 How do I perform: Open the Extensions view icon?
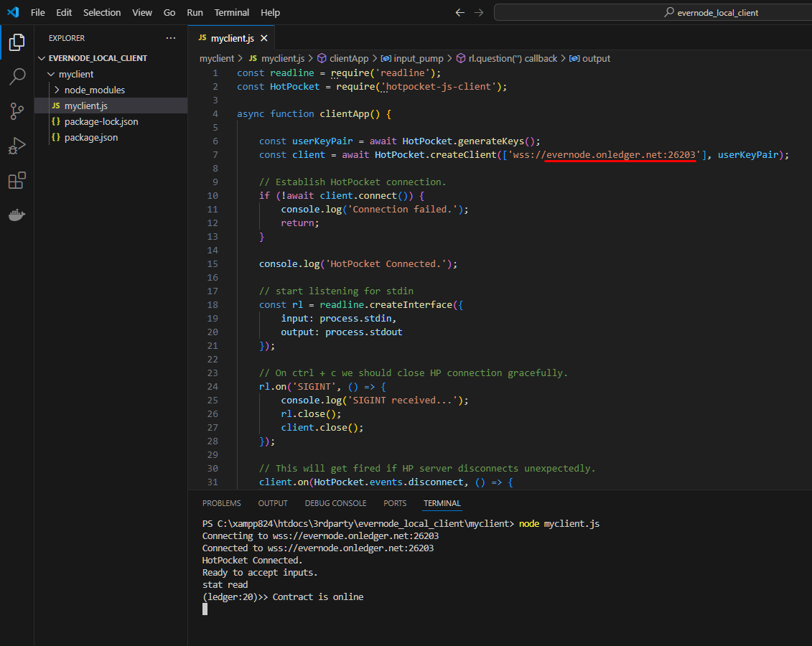pyautogui.click(x=17, y=180)
